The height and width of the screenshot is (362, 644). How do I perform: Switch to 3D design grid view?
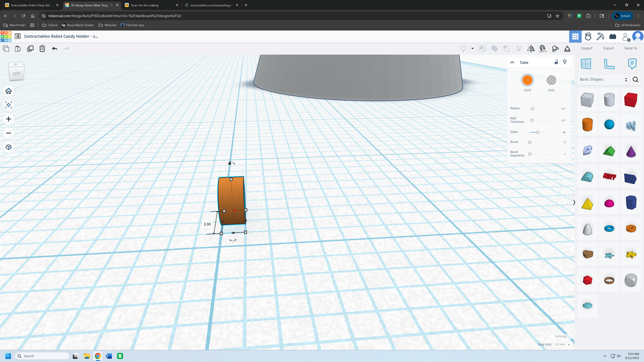coord(575,36)
